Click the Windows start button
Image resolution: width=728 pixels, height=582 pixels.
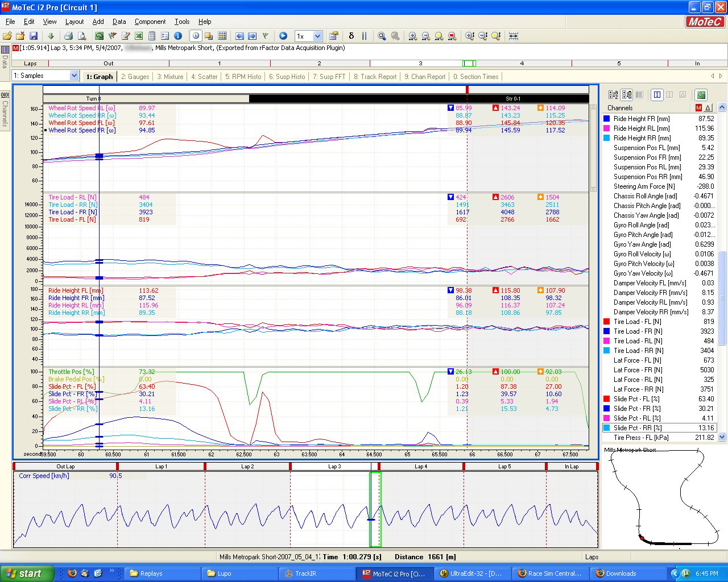pyautogui.click(x=27, y=573)
